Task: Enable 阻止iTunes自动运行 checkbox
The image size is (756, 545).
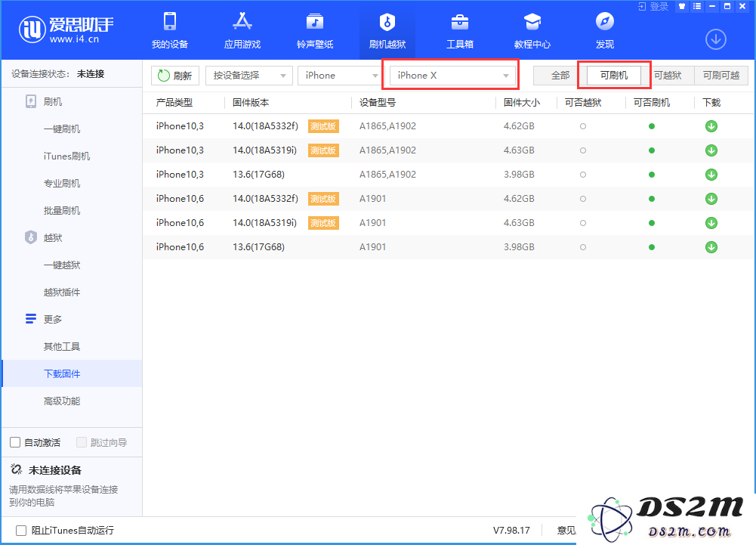Action: (20, 531)
